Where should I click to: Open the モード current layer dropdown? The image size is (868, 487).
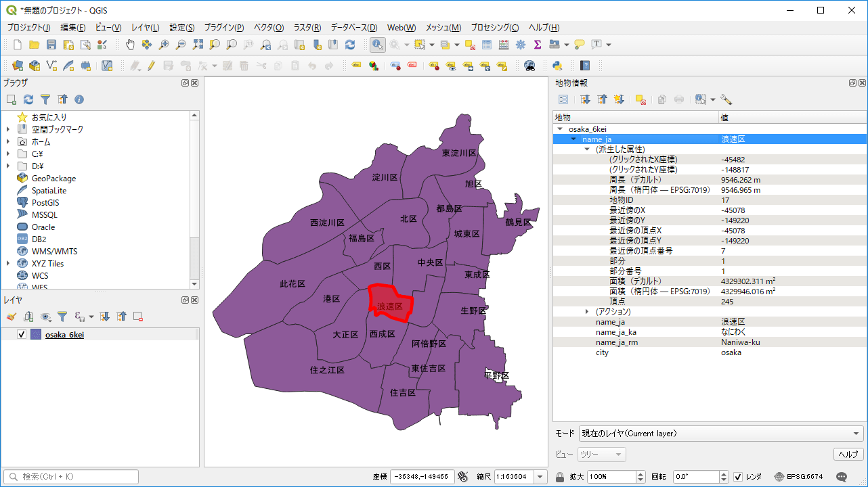coord(720,434)
